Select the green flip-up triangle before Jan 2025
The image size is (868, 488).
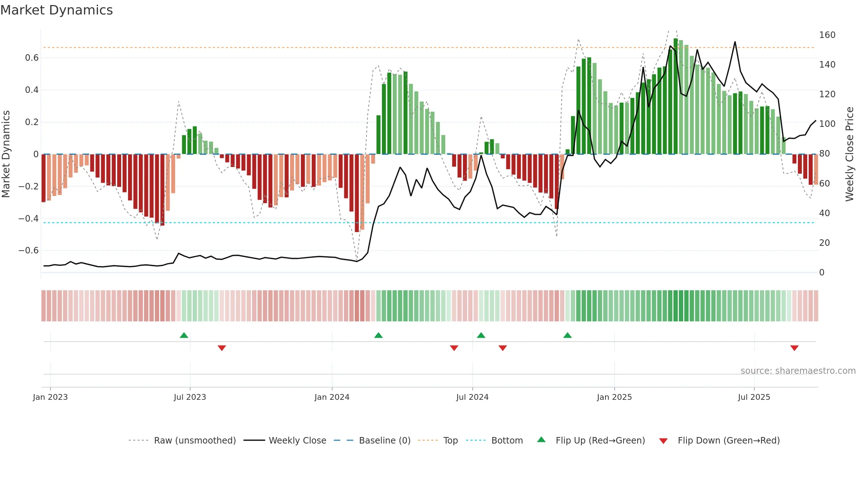click(x=567, y=335)
